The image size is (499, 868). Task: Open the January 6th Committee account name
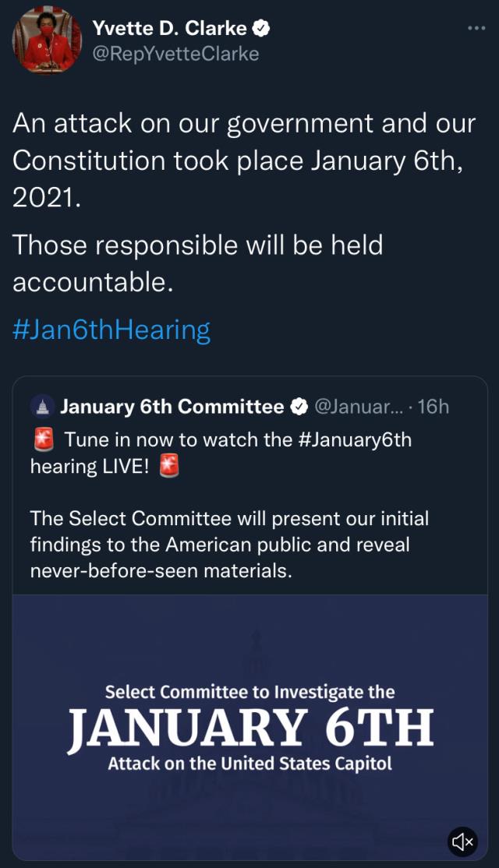[172, 407]
